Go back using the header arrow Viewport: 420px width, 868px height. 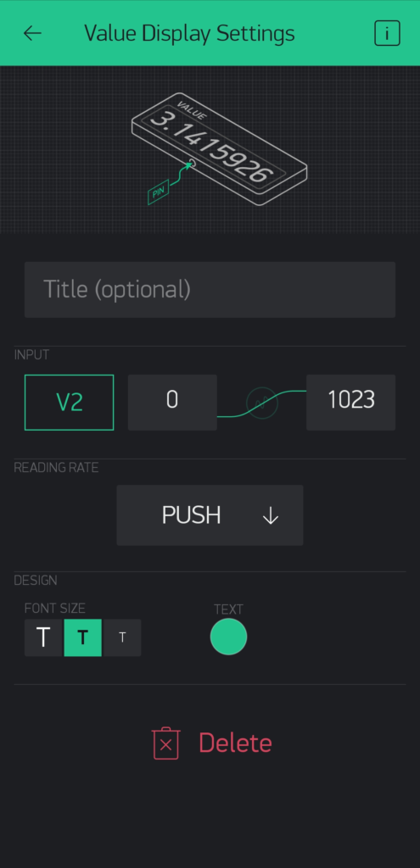(32, 33)
